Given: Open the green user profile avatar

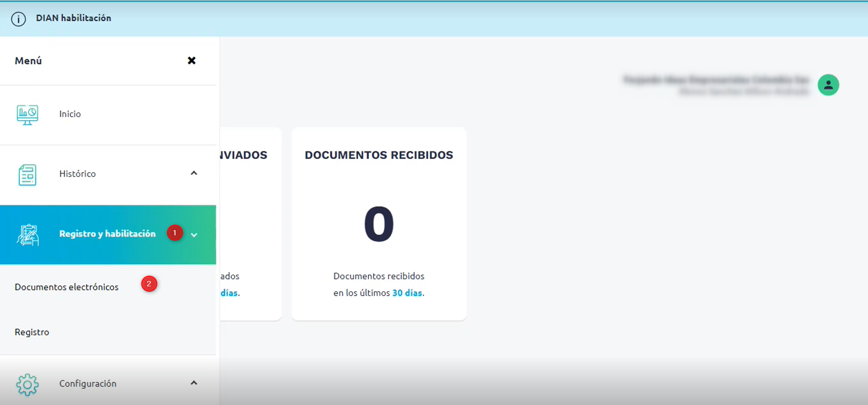Looking at the screenshot, I should coord(828,85).
